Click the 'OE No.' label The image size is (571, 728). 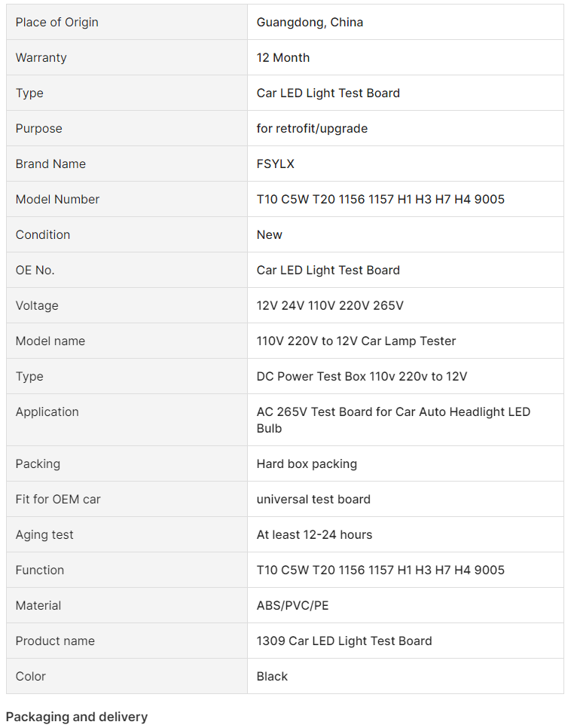pyautogui.click(x=35, y=271)
